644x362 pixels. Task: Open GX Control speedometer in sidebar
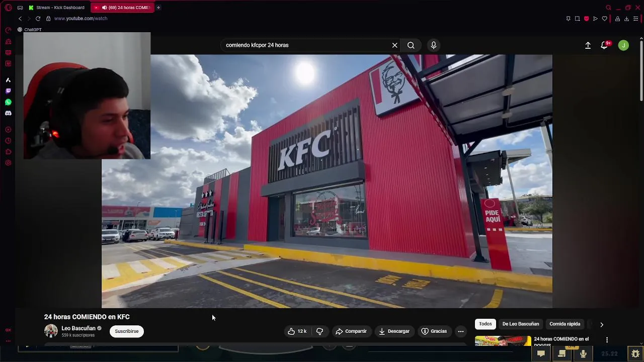[x=8, y=31]
